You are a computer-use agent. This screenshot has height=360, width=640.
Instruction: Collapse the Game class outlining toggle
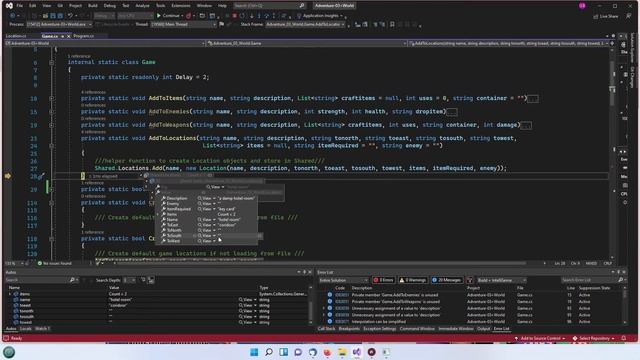pos(51,62)
